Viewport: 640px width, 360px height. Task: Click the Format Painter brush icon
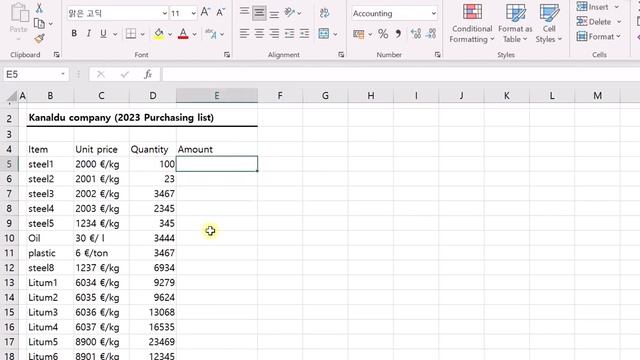coord(39,39)
